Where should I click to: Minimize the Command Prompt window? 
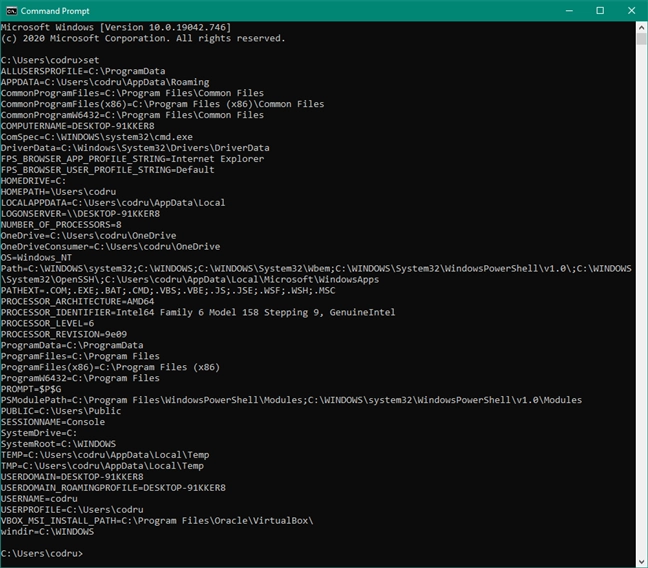569,11
